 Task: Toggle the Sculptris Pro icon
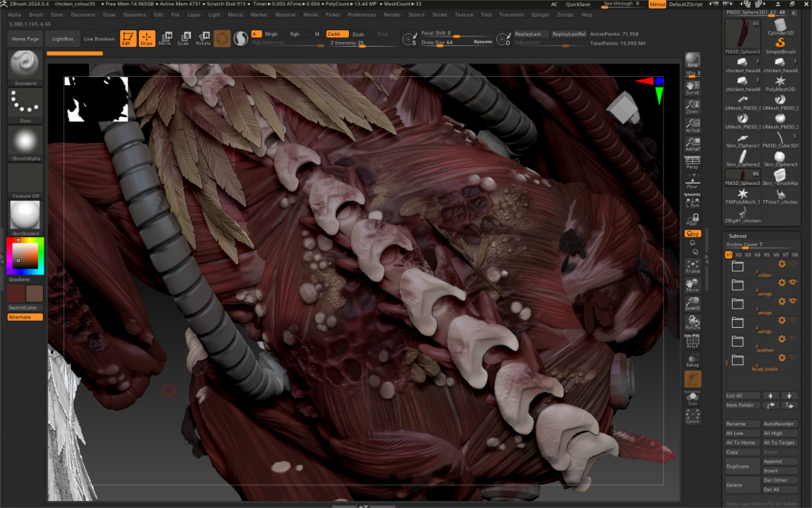coord(241,38)
